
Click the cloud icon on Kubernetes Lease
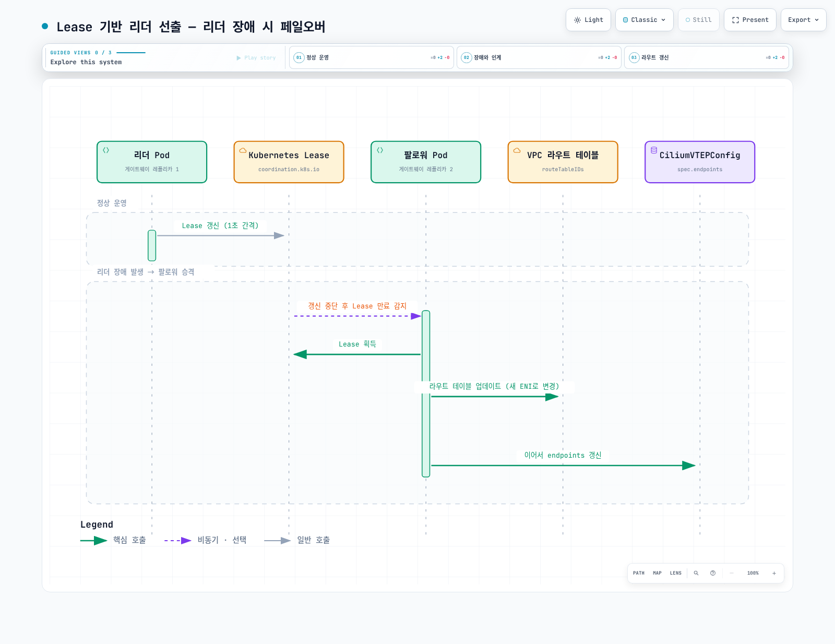pos(243,150)
